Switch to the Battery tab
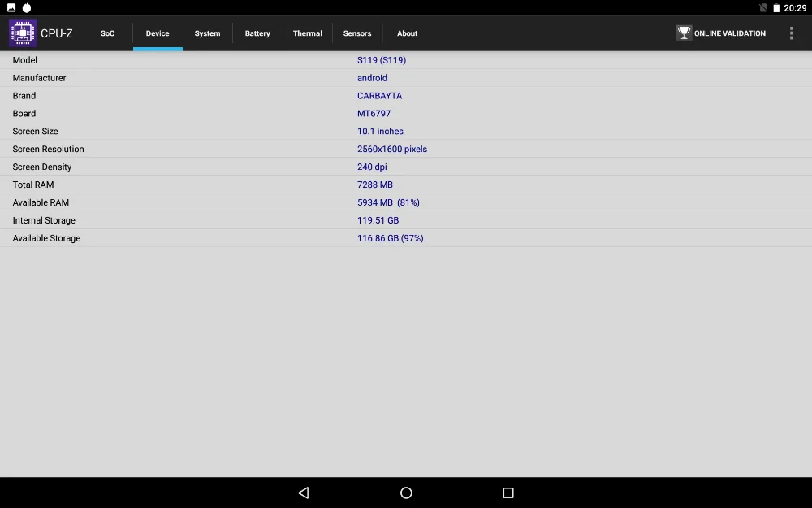 [x=257, y=33]
